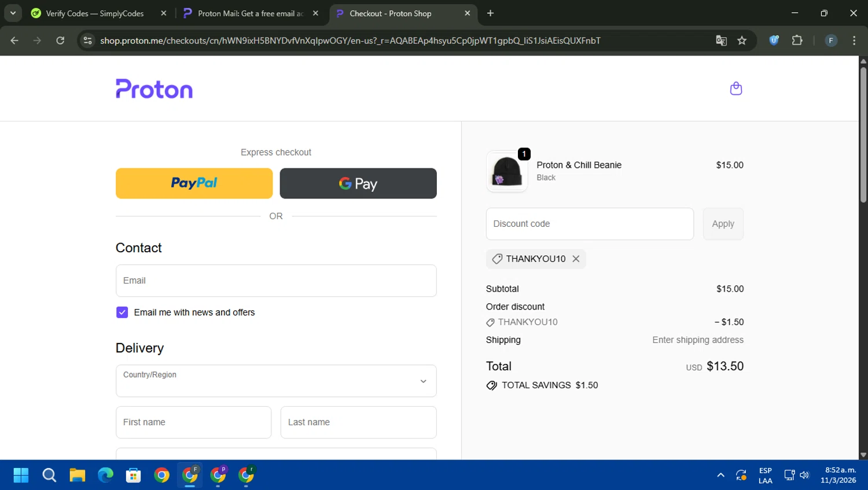The width and height of the screenshot is (868, 490).
Task: Click the address bar URL
Action: (x=350, y=40)
